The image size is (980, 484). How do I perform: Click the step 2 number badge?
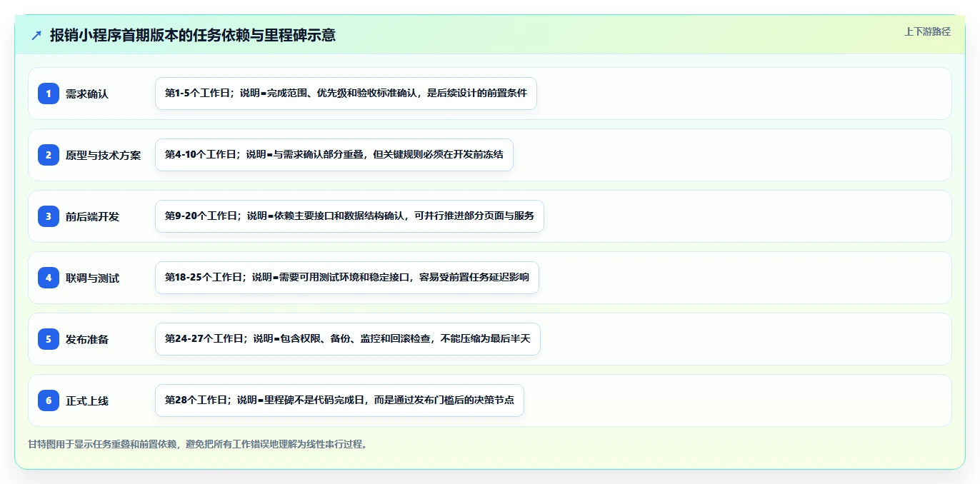(49, 154)
